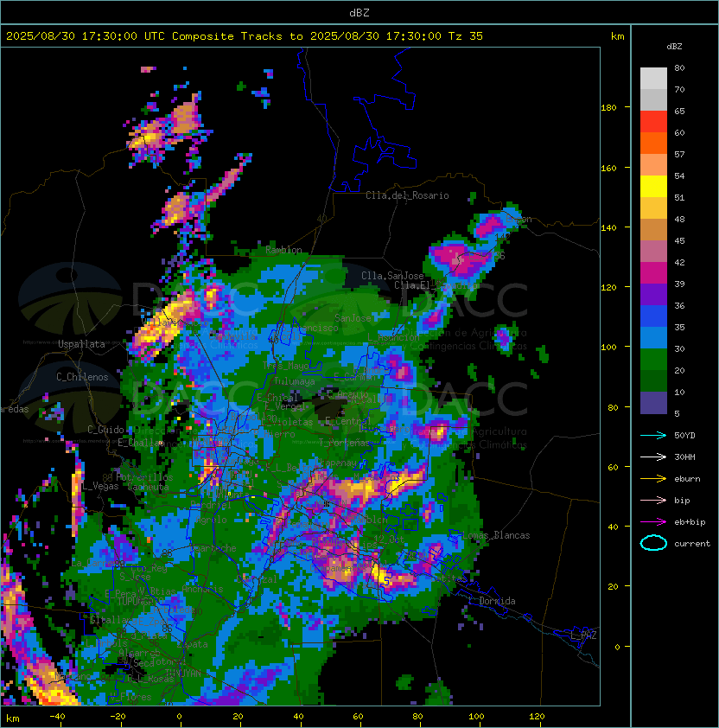Click the Clla.SanJose place label
The image size is (719, 728).
[x=392, y=276]
